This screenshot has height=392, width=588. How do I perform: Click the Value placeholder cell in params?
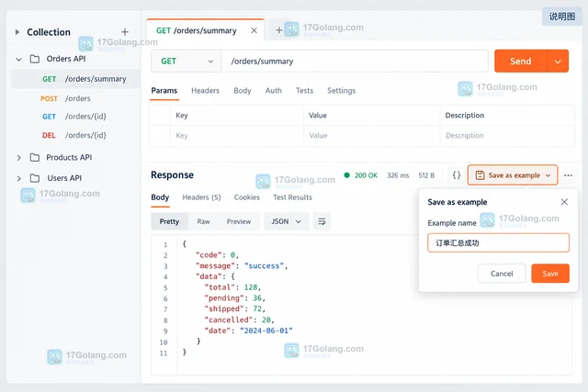click(x=371, y=136)
